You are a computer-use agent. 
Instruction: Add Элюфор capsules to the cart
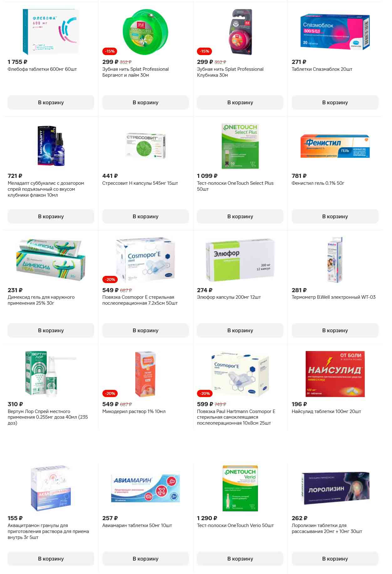tap(240, 330)
